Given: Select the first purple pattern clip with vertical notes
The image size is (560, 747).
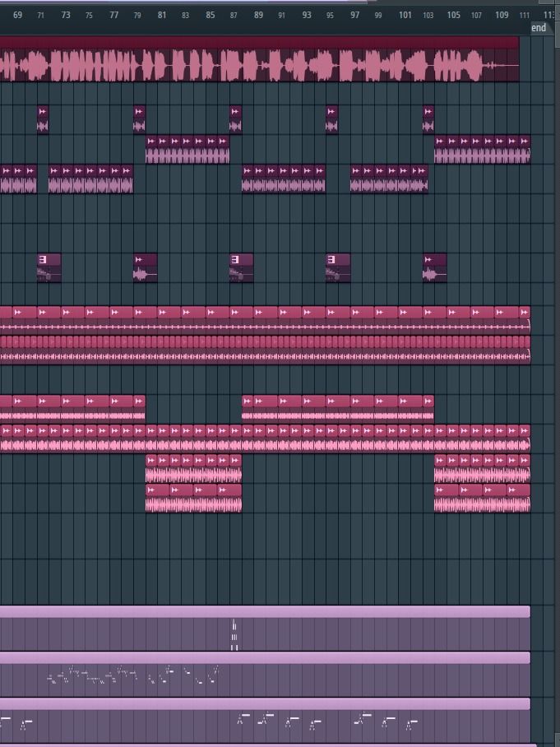Looking at the screenshot, I should (x=265, y=628).
